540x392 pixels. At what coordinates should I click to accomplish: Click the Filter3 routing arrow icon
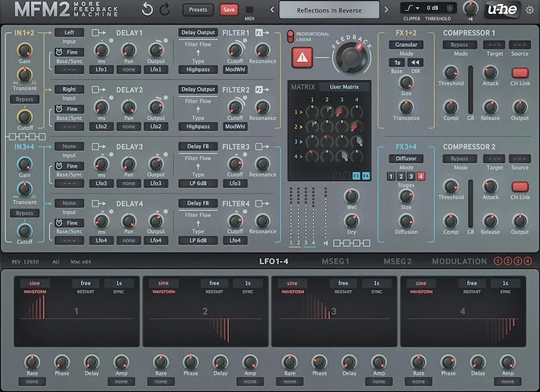click(x=262, y=147)
